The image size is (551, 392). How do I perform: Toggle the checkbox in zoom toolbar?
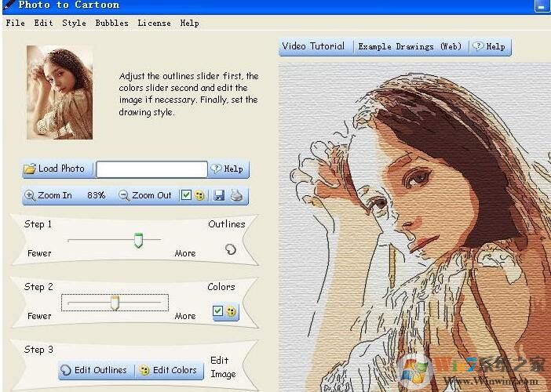click(186, 195)
